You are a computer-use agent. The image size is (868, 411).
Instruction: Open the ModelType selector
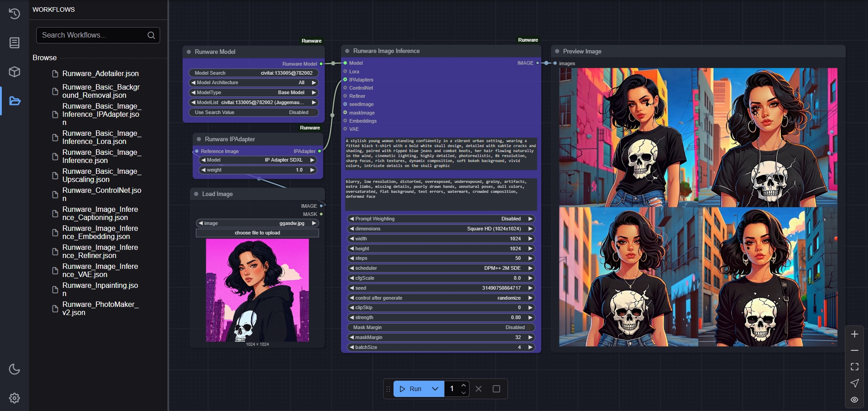254,92
